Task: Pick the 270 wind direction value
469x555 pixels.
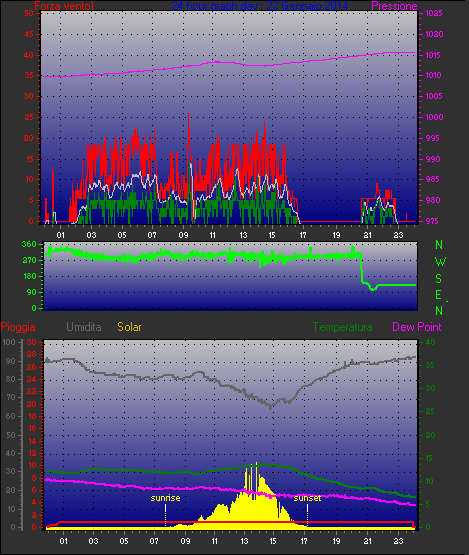Action: tap(29, 261)
